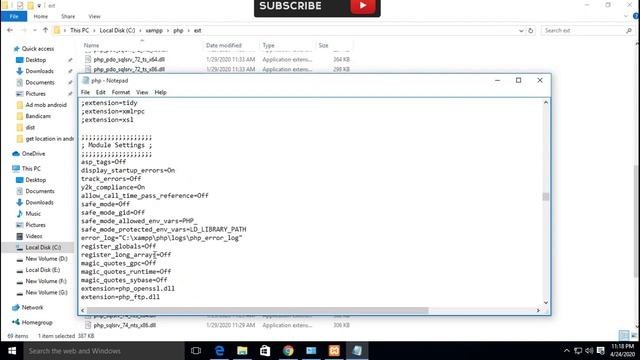Click 'Search the web and Windows' box
Screen dimensions: 640x360
pos(104,351)
